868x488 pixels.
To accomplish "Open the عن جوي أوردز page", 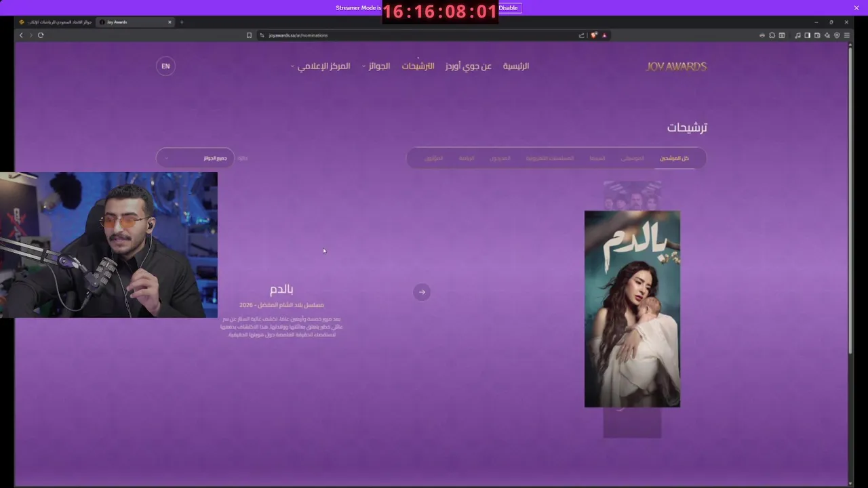I will pos(468,66).
